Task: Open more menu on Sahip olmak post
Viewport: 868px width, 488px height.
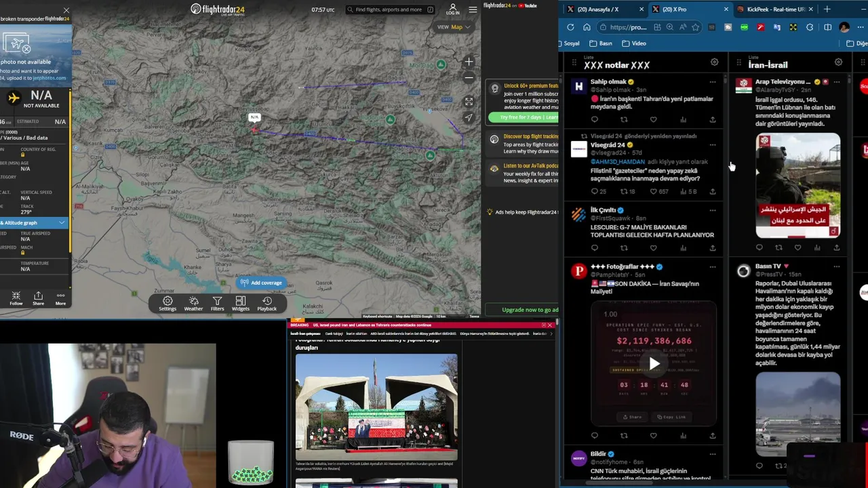Action: (712, 82)
